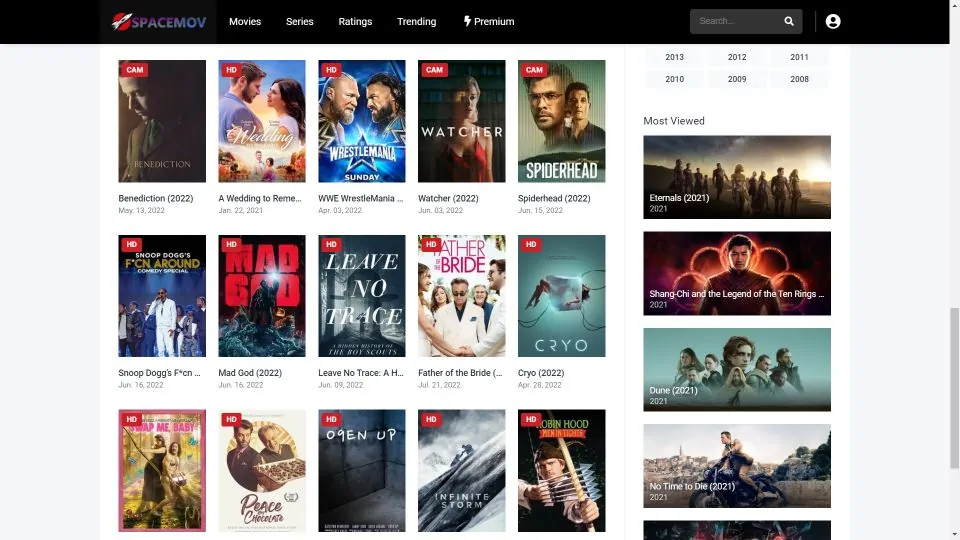Open Eternals (2021) in Most Viewed
The image size is (960, 540).
737,177
